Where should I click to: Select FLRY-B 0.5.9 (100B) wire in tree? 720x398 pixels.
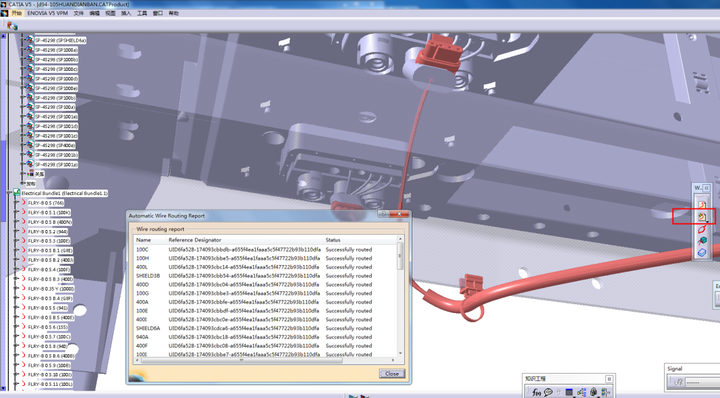pyautogui.click(x=50, y=365)
